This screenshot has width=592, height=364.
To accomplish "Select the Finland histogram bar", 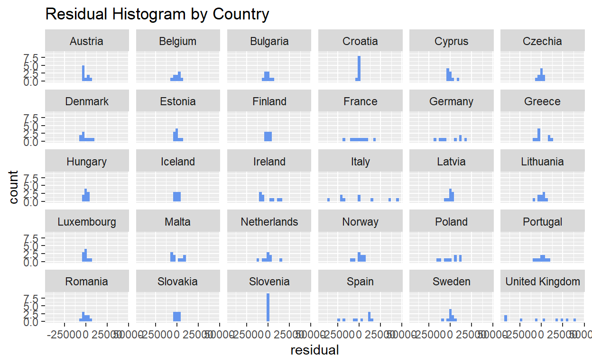I will (268, 136).
